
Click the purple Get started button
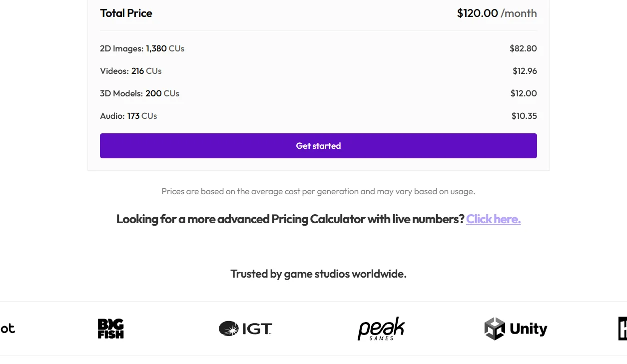pos(318,146)
